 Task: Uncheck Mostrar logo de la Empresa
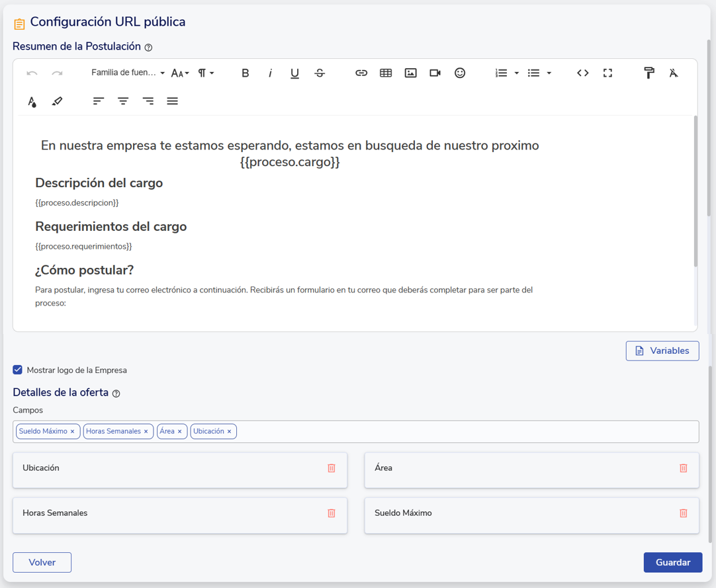click(18, 370)
